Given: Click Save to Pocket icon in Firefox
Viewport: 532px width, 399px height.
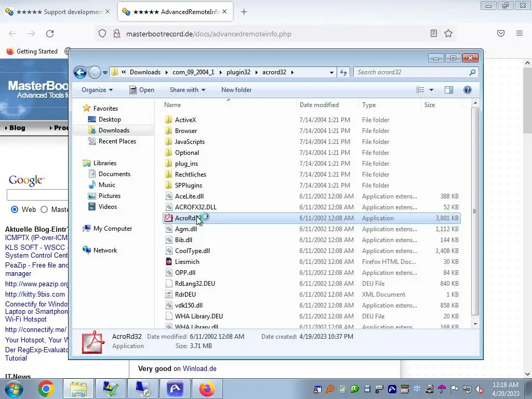Looking at the screenshot, I should coord(500,33).
